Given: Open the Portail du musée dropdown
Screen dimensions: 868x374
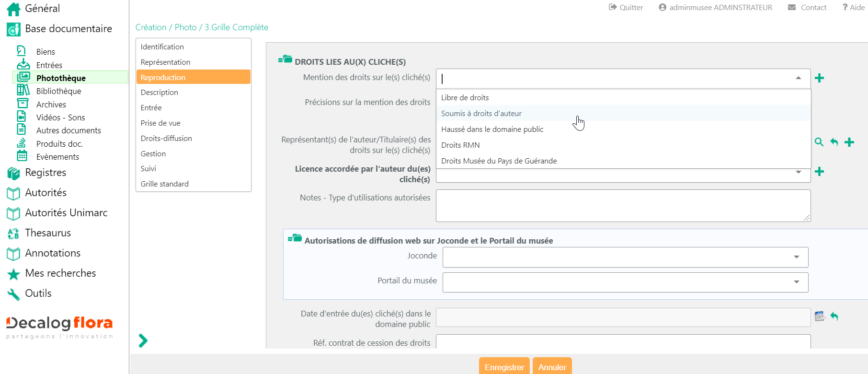Looking at the screenshot, I should pyautogui.click(x=625, y=282).
